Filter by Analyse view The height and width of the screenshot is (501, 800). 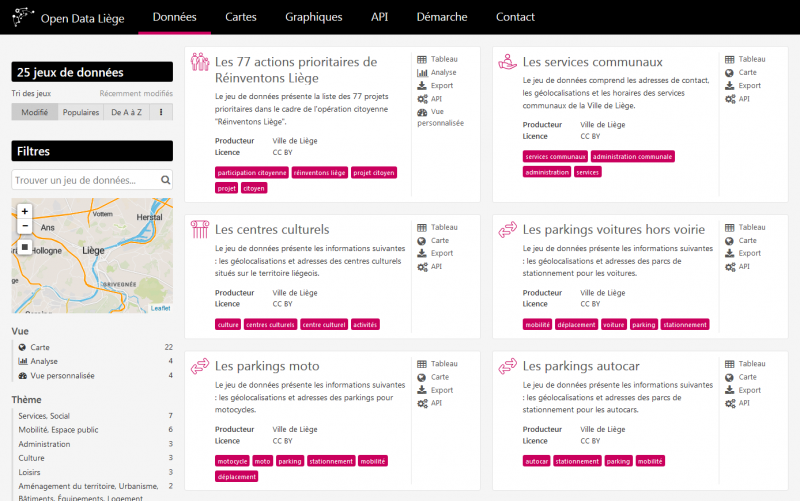coord(95,361)
